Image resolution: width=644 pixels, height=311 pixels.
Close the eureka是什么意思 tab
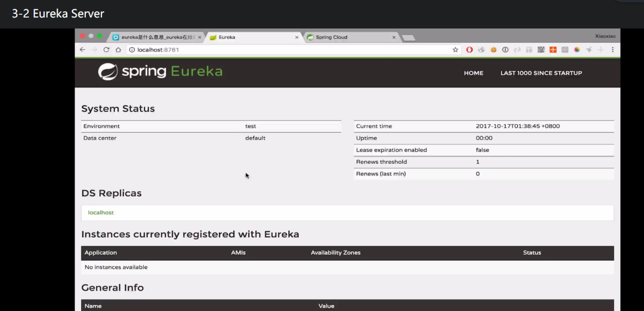[199, 37]
